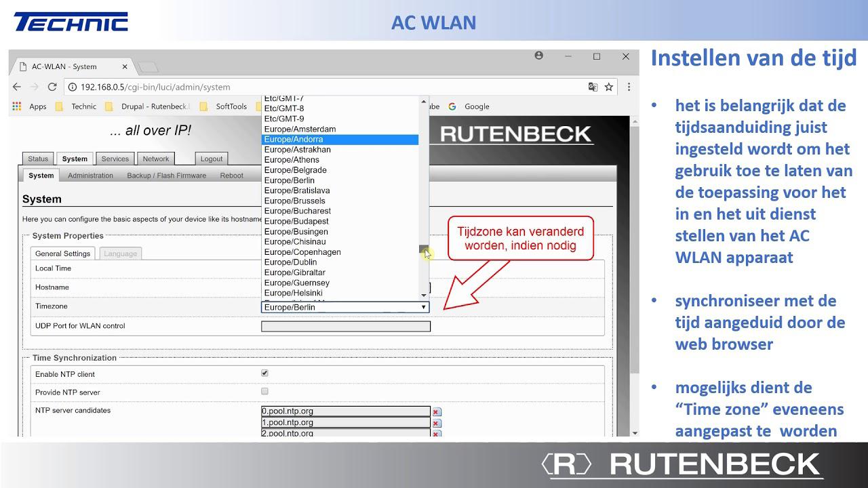This screenshot has height=488, width=868.
Task: Reload the page with refresh icon
Action: click(x=52, y=87)
